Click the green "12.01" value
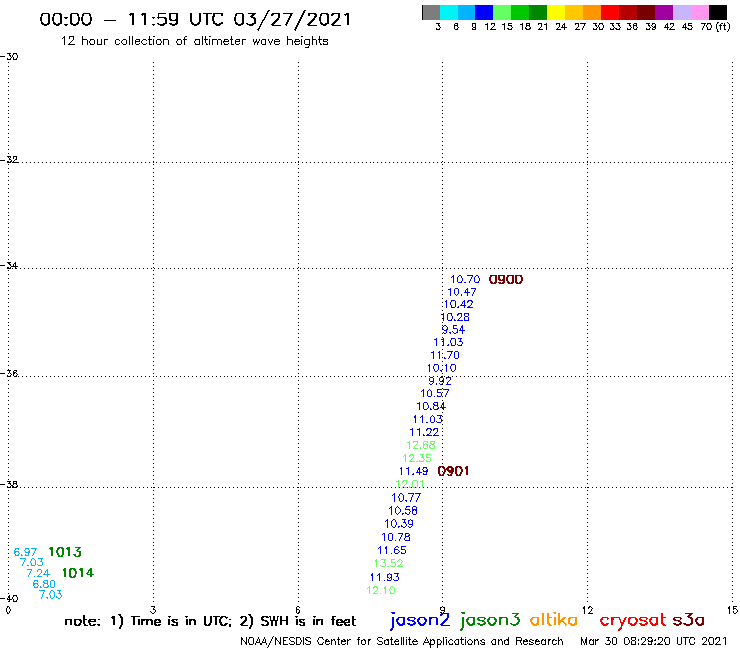The width and height of the screenshot is (740, 650). coord(410,484)
